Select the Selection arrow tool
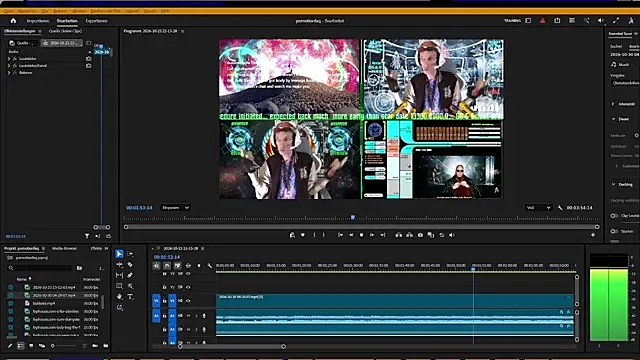Screen dimensions: 640x360 (119, 254)
